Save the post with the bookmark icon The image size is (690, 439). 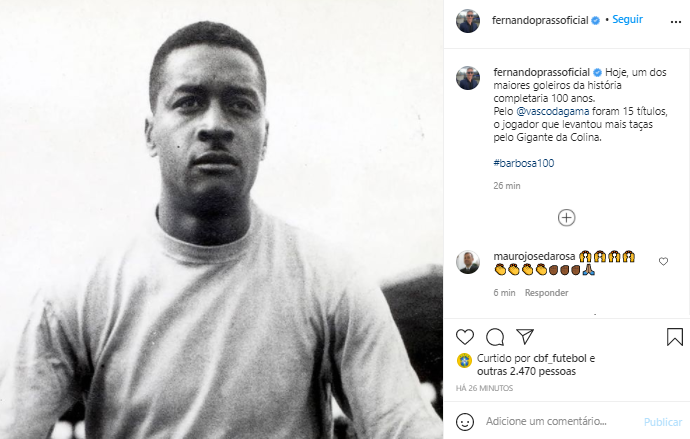tap(675, 337)
